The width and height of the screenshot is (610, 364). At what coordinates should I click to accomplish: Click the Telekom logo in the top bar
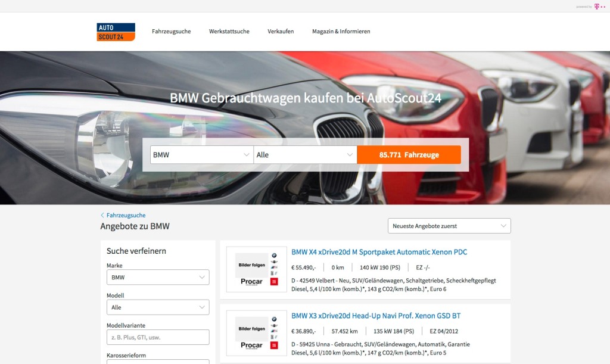tap(599, 7)
